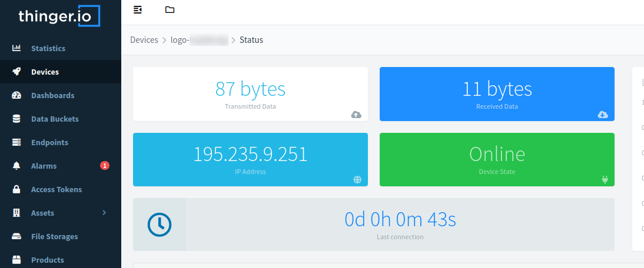The width and height of the screenshot is (644, 268).
Task: Click the Received Data cloud download icon
Action: click(603, 115)
